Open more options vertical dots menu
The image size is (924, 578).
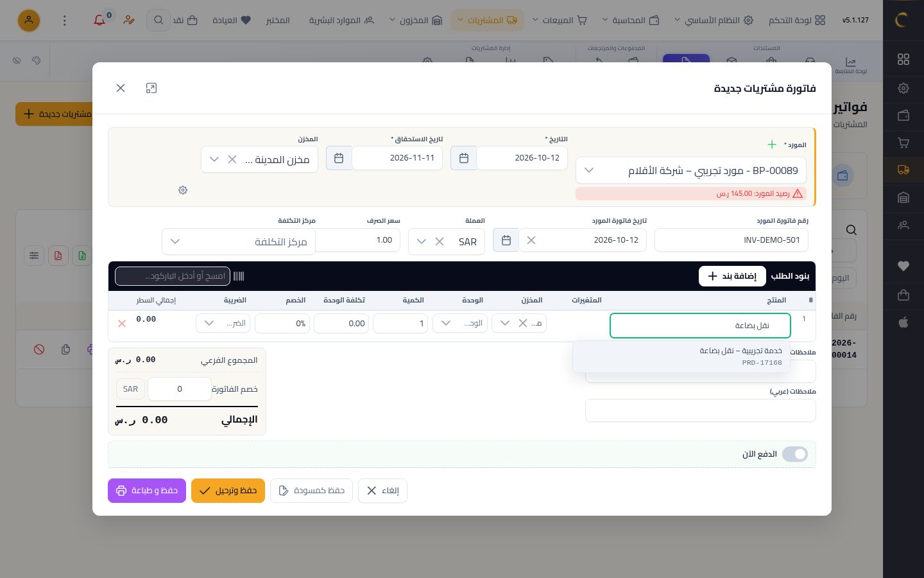(x=64, y=21)
